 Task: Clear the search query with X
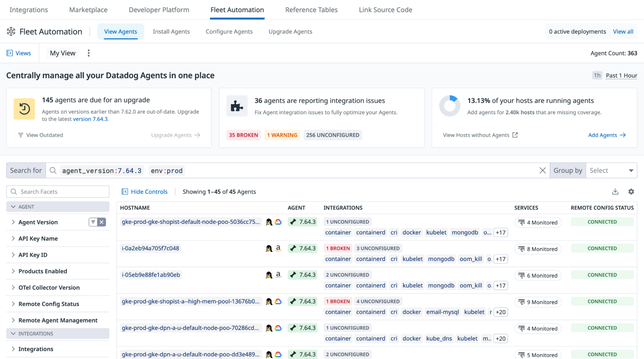tap(543, 170)
